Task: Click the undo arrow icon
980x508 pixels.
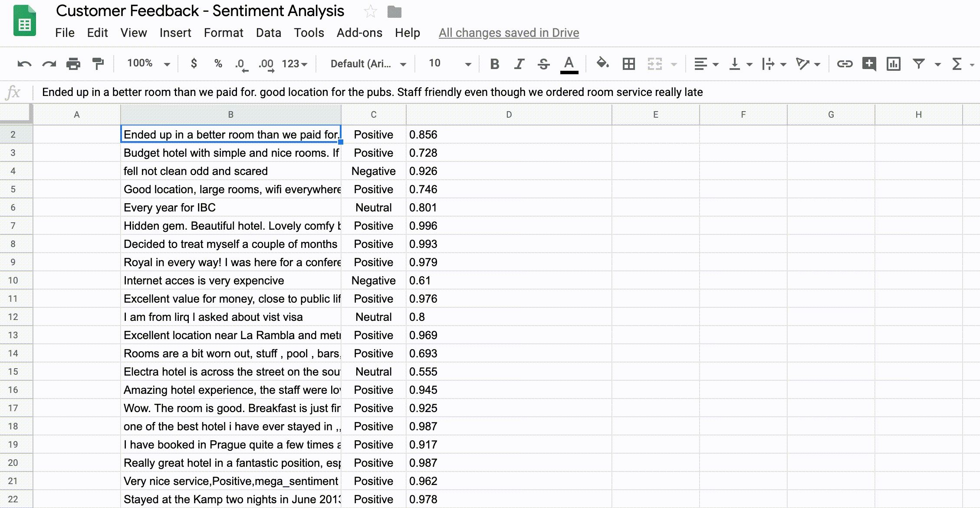Action: coord(24,64)
